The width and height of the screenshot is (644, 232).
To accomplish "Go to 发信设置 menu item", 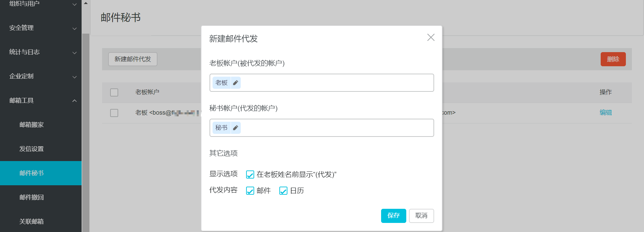I will [32, 149].
